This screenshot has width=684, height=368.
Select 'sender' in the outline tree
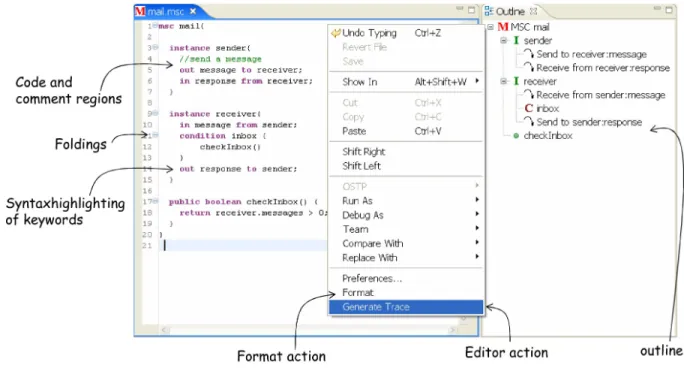tap(538, 41)
